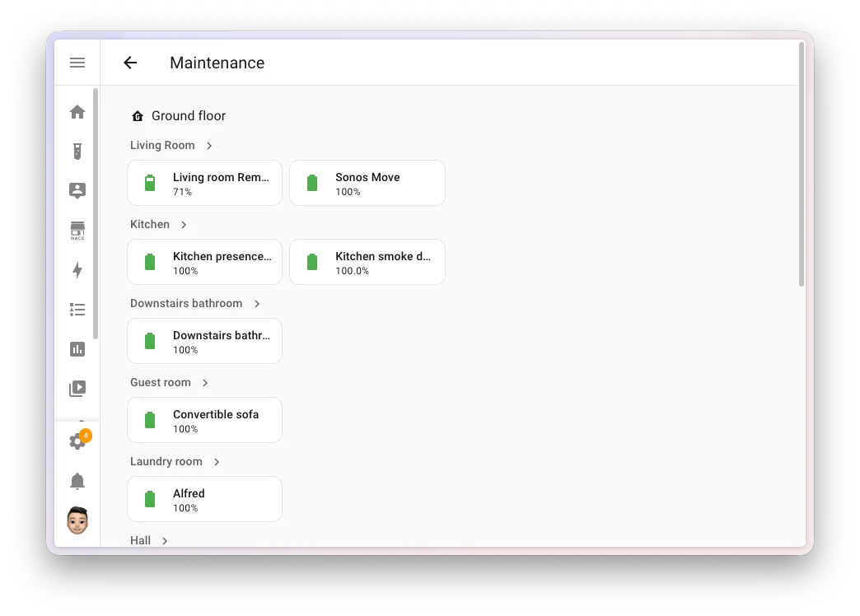860x616 pixels.
Task: Open the History chart icon
Action: pos(77,349)
